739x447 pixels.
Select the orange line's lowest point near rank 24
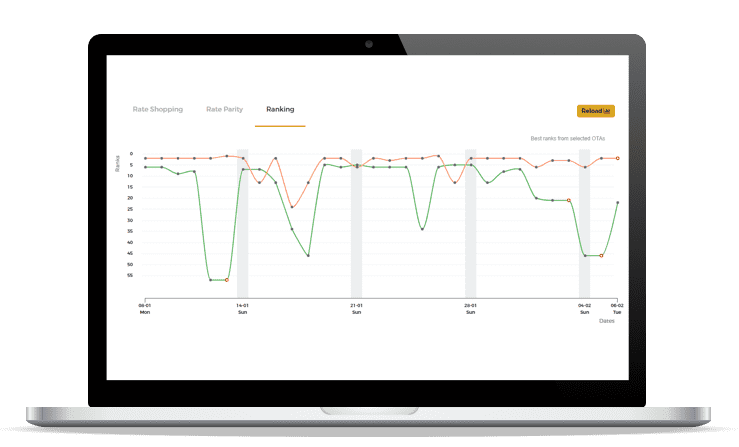coord(292,207)
